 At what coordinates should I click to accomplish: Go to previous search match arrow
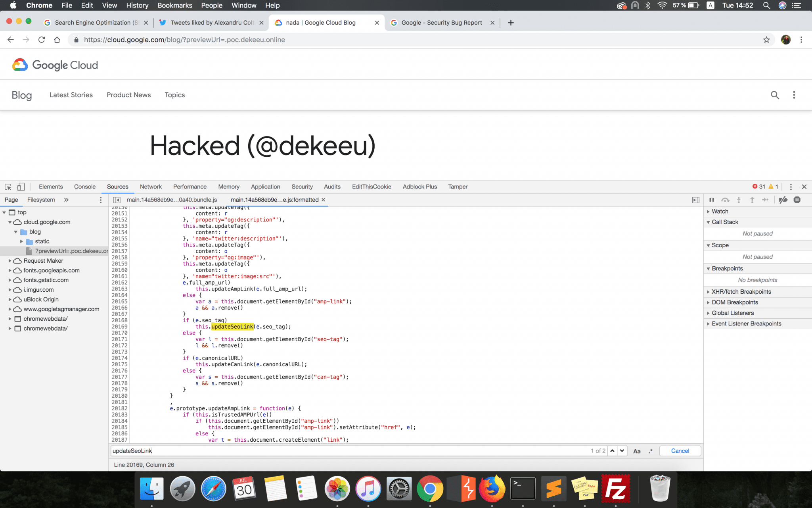pyautogui.click(x=612, y=450)
